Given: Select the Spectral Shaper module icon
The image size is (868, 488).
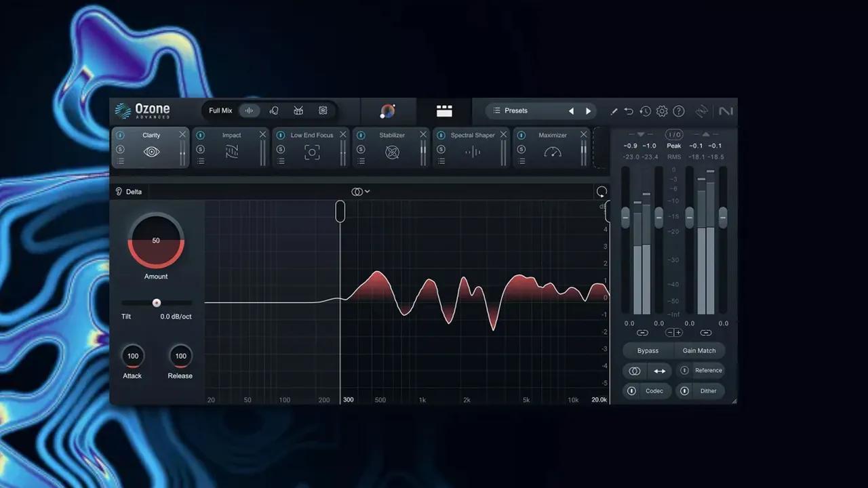Looking at the screenshot, I should (473, 152).
